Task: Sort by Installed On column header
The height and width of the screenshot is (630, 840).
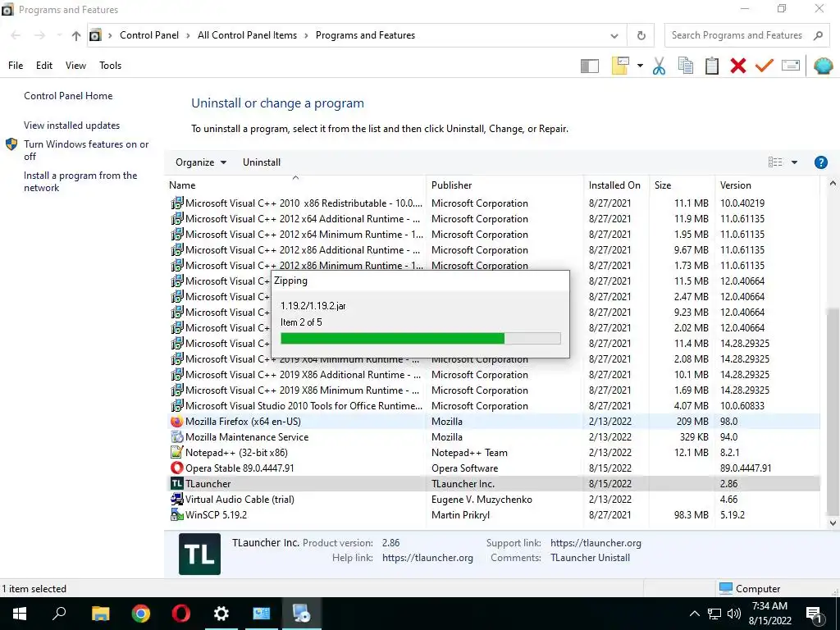Action: (614, 185)
